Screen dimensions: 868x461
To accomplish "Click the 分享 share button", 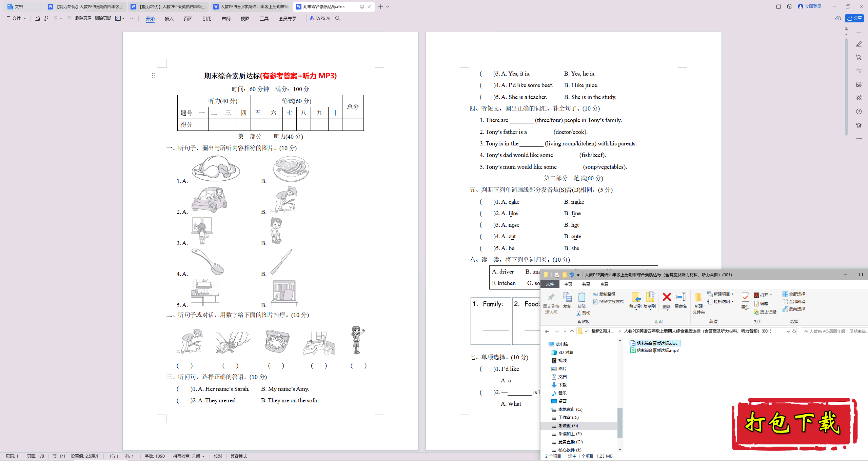I will [x=854, y=18].
